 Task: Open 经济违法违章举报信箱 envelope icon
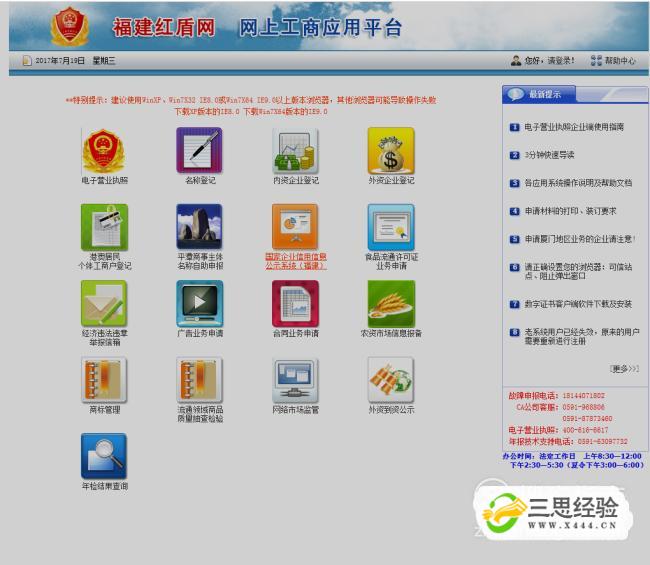click(104, 303)
